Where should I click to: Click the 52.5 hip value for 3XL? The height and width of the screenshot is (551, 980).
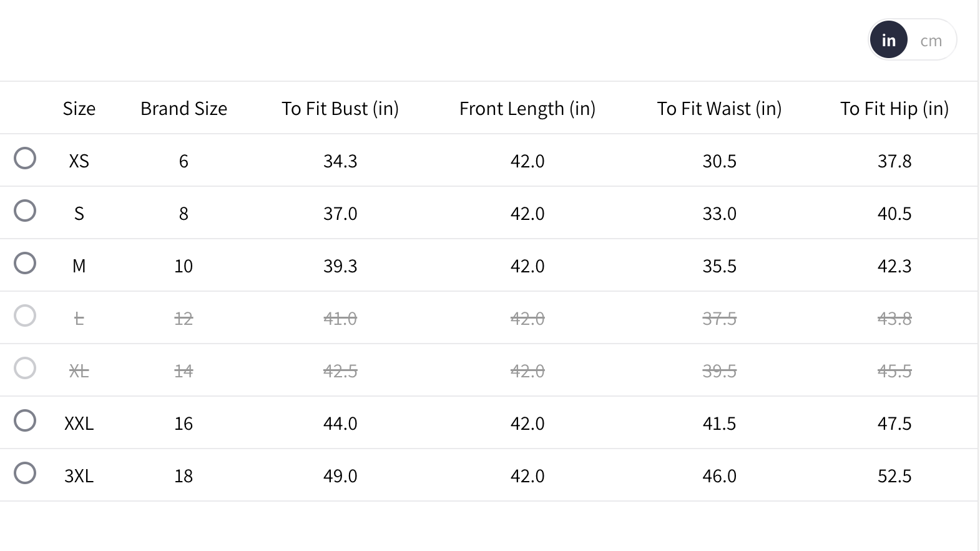[x=894, y=476]
